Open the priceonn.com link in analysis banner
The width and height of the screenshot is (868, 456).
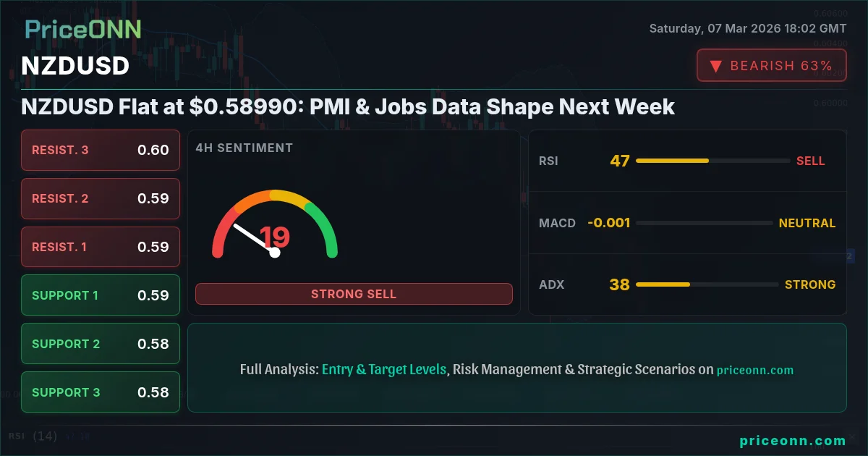(755, 370)
